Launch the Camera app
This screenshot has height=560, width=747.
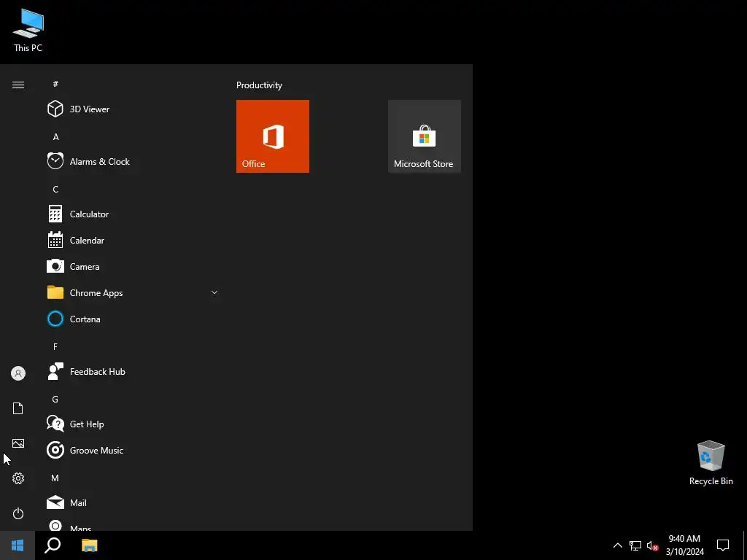coord(133,267)
